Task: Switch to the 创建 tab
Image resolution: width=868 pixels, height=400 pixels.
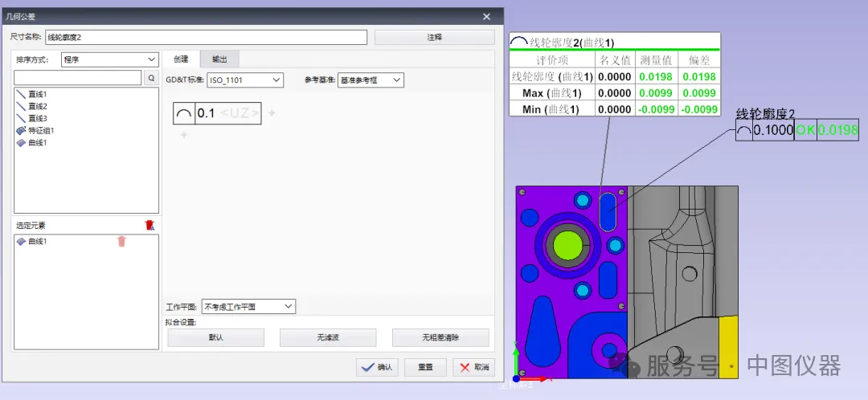Action: point(181,59)
